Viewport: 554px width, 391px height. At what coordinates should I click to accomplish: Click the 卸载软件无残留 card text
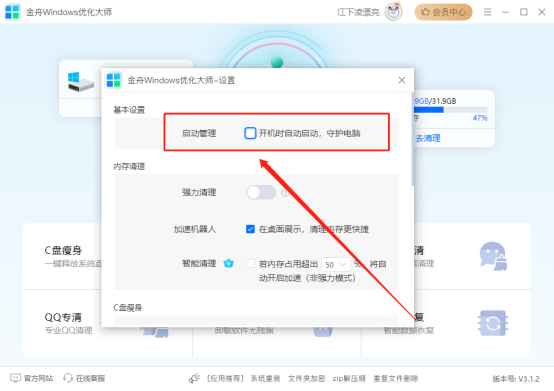pos(244,331)
